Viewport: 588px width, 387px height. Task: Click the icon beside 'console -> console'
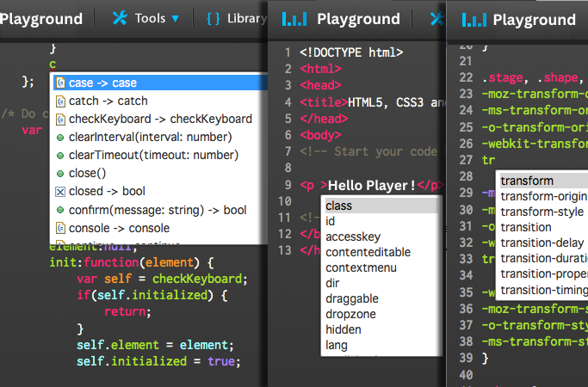tap(60, 228)
